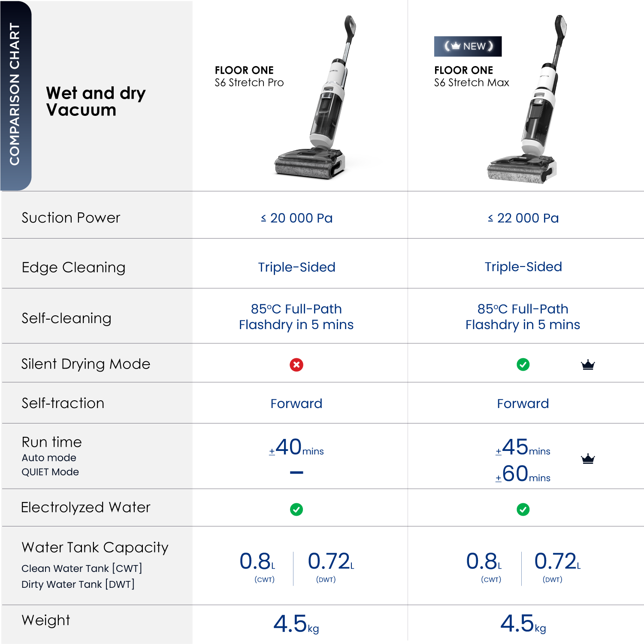Click the vertical COMPARISON CHART banner

pos(15,94)
